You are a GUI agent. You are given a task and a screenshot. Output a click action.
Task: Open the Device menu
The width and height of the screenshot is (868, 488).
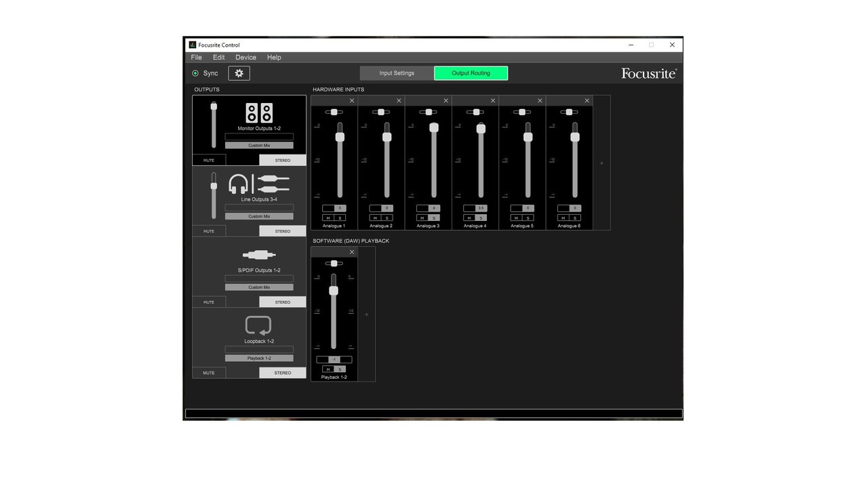245,58
